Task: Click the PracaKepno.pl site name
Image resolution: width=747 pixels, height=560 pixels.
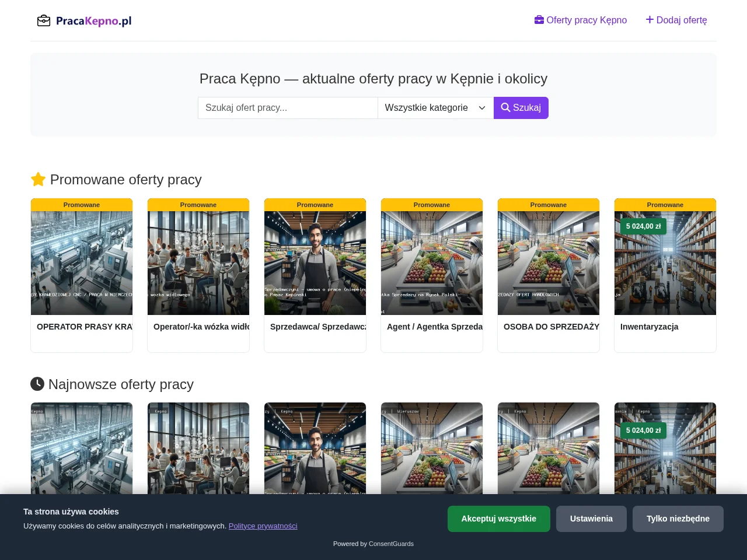Action: point(93,21)
